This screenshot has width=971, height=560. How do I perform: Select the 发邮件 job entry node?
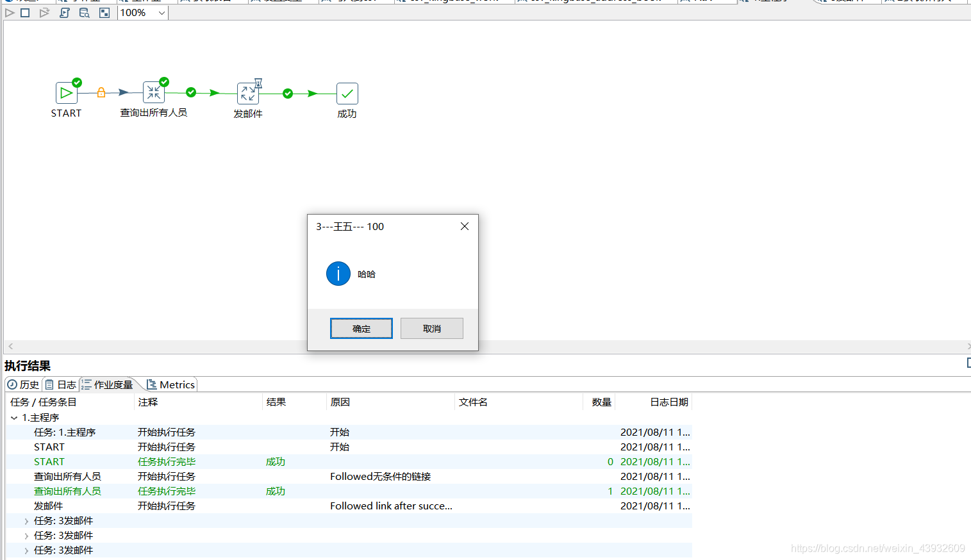click(x=248, y=94)
